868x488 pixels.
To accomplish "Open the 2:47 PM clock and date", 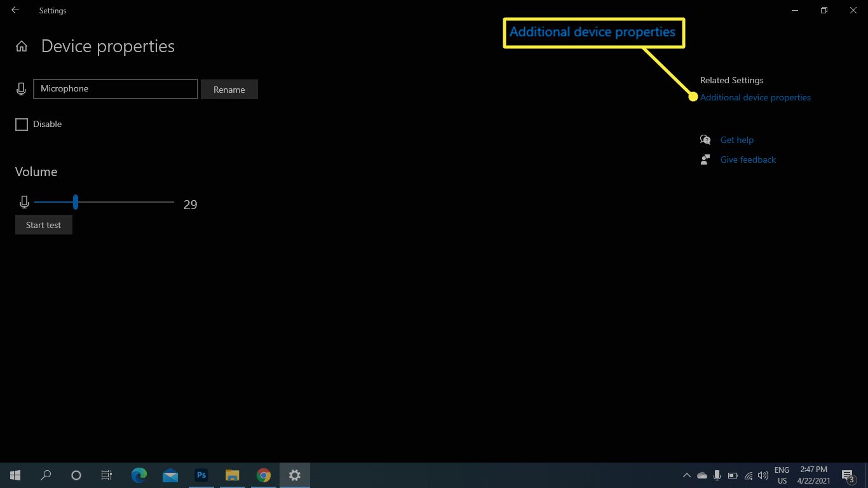I will point(814,475).
